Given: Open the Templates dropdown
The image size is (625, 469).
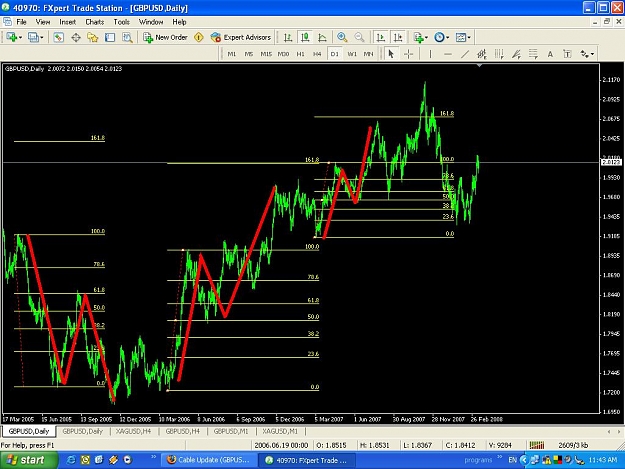Looking at the screenshot, I should click(x=463, y=37).
